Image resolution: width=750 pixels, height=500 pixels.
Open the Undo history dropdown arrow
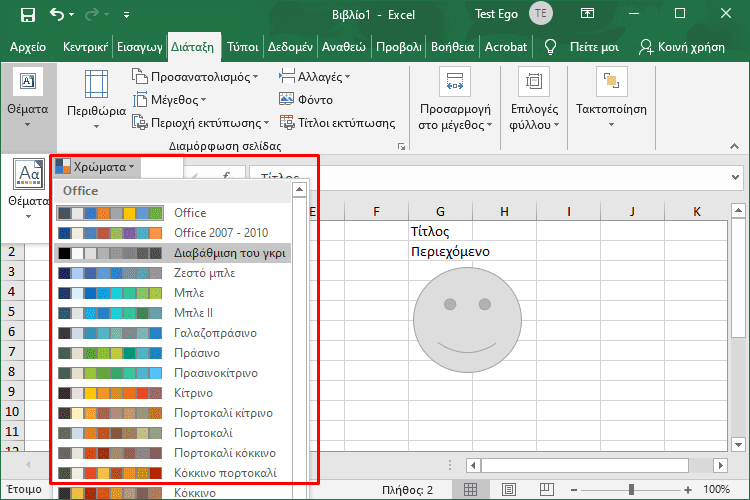[72, 15]
